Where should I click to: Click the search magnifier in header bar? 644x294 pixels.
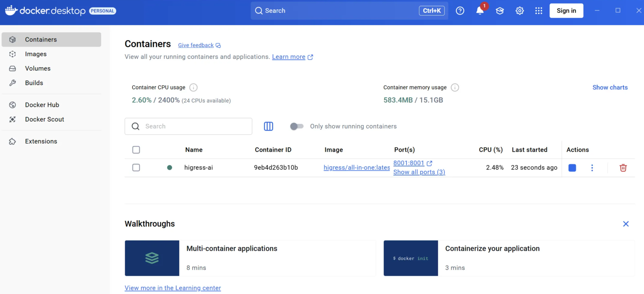point(259,11)
